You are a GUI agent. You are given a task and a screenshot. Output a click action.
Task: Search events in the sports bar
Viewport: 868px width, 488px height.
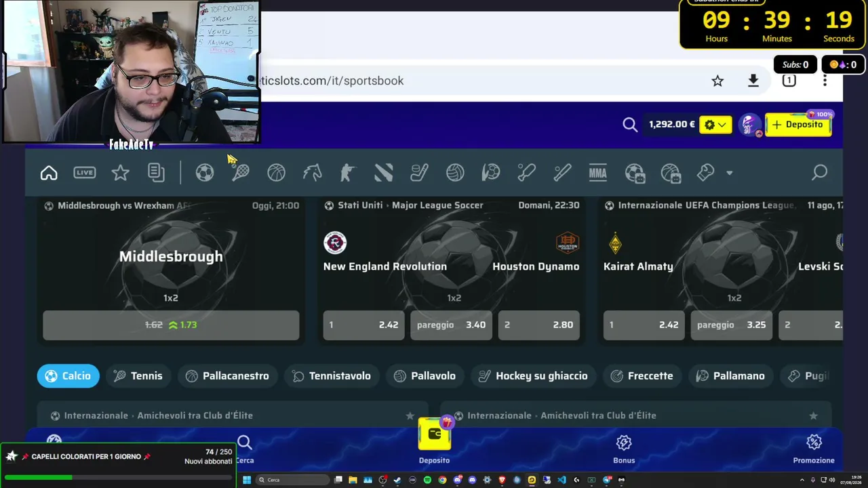click(820, 173)
